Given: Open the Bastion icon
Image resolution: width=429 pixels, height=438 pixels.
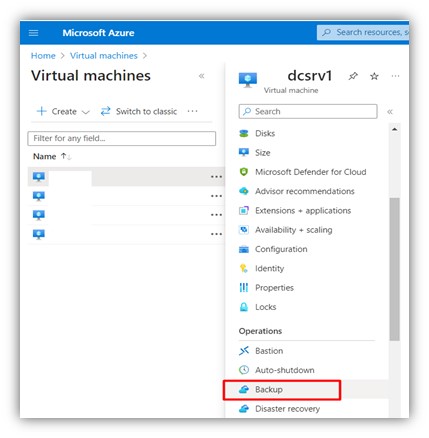Looking at the screenshot, I should click(x=244, y=351).
